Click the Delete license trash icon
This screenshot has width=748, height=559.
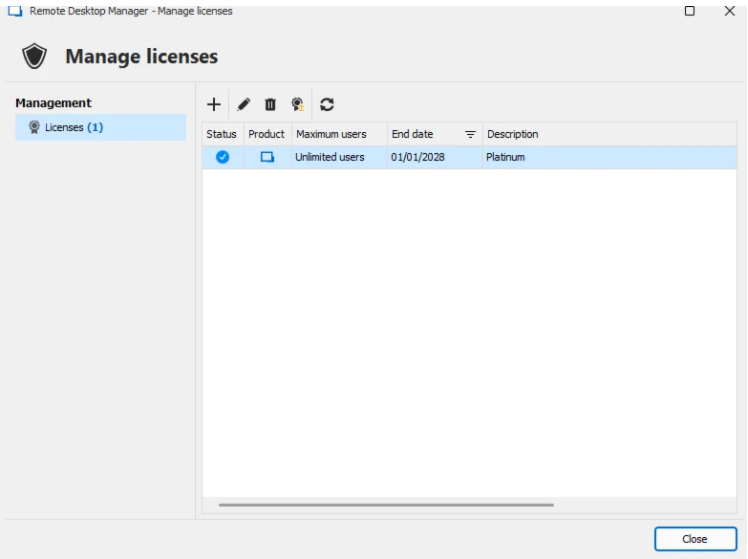coord(270,104)
